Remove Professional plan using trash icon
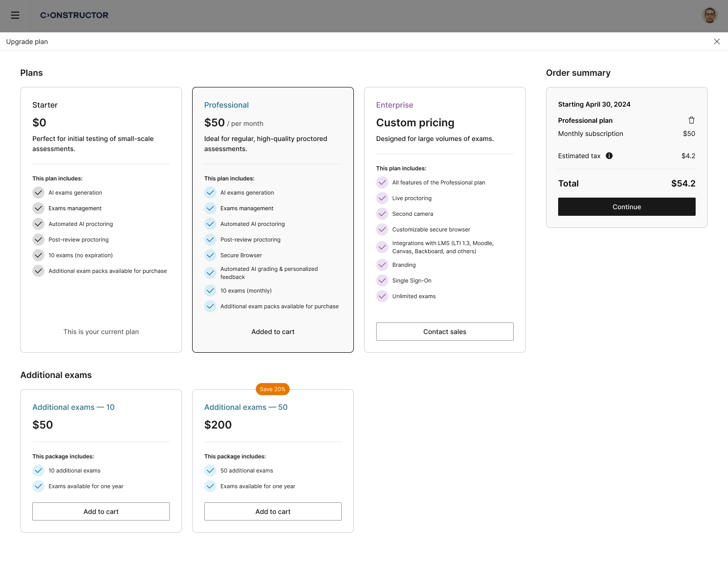This screenshot has width=728, height=565. tap(691, 120)
